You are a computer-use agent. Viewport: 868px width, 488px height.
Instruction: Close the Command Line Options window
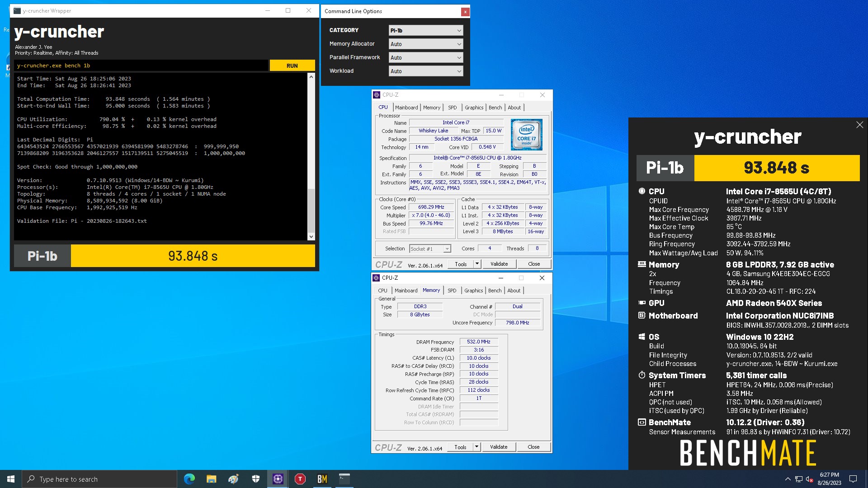click(x=465, y=12)
